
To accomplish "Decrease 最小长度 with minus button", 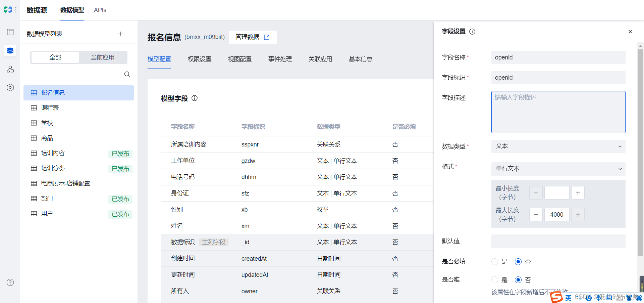I will pyautogui.click(x=536, y=193).
